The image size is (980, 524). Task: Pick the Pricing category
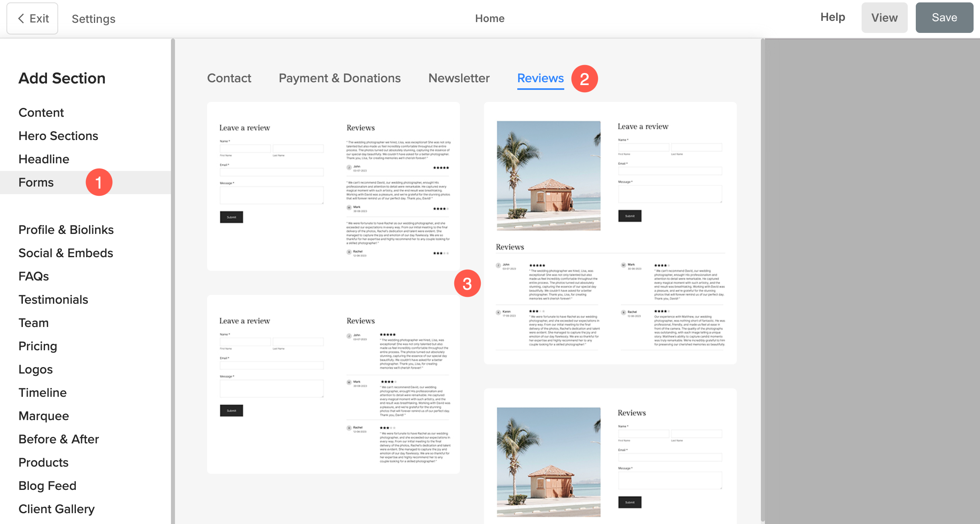click(38, 346)
